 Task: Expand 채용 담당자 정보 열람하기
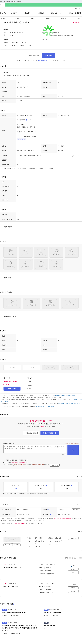[x=50, y=433]
